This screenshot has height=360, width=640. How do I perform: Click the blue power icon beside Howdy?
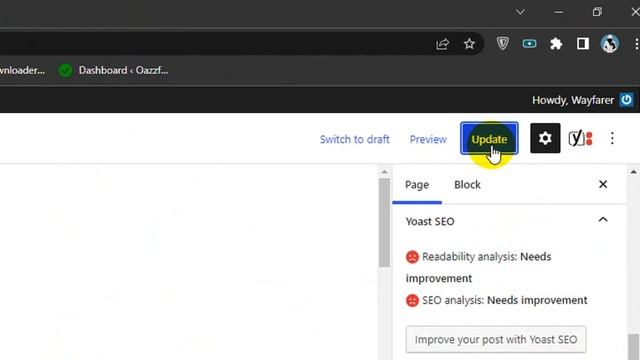coord(626,100)
